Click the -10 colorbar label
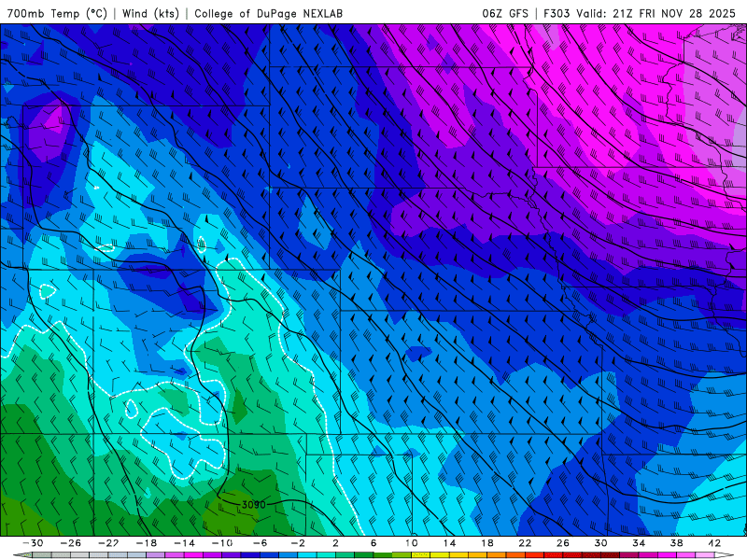The width and height of the screenshot is (747, 560). click(222, 543)
